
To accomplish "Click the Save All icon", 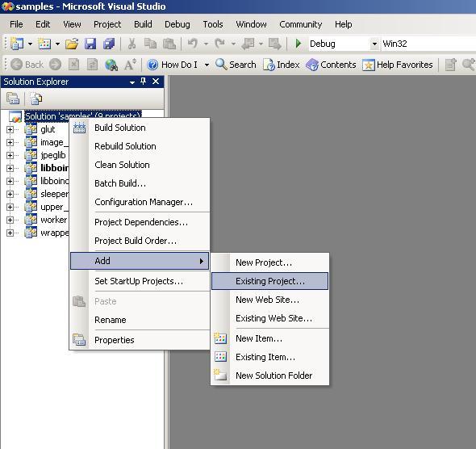I will point(109,44).
